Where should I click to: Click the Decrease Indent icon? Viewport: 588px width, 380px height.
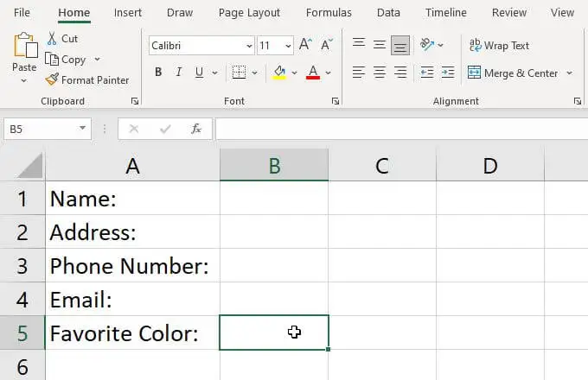[427, 73]
